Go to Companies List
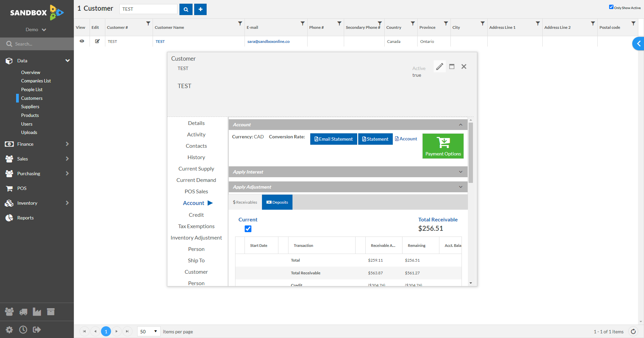Screen dimensions: 644x338 coord(36,81)
